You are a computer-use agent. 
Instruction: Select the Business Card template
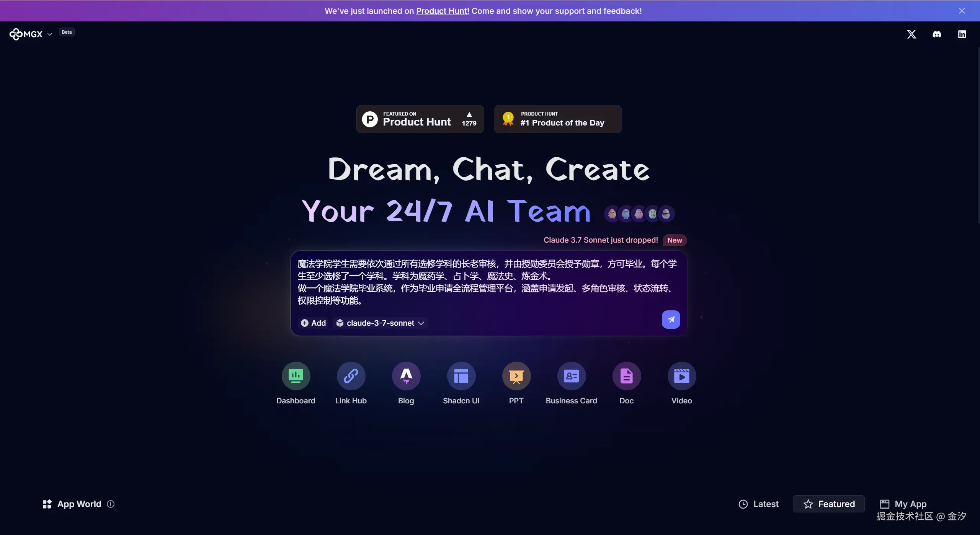click(x=571, y=376)
